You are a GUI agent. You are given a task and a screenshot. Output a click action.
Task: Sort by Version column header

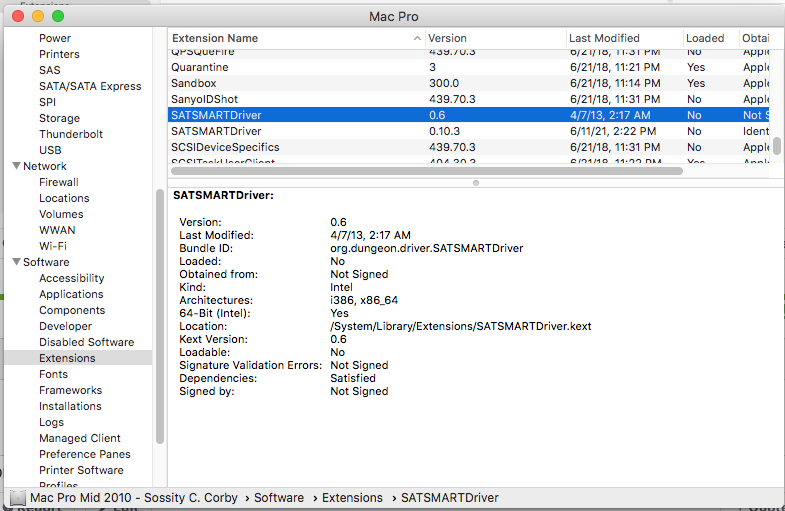447,39
